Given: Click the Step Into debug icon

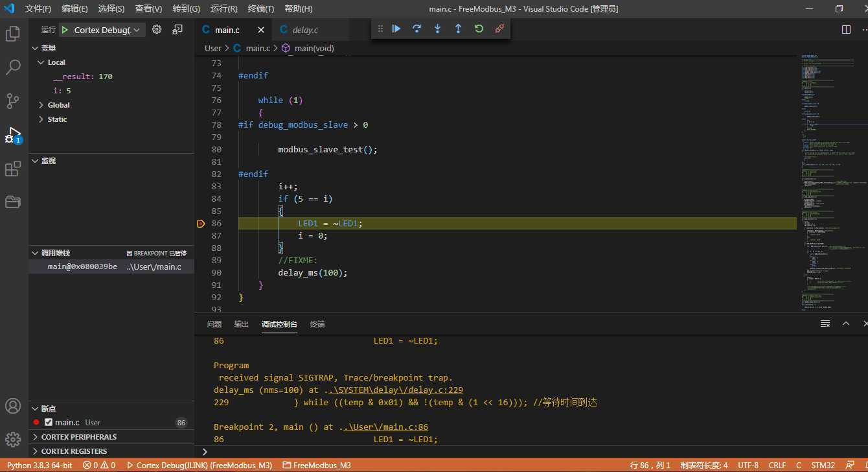Looking at the screenshot, I should (437, 29).
